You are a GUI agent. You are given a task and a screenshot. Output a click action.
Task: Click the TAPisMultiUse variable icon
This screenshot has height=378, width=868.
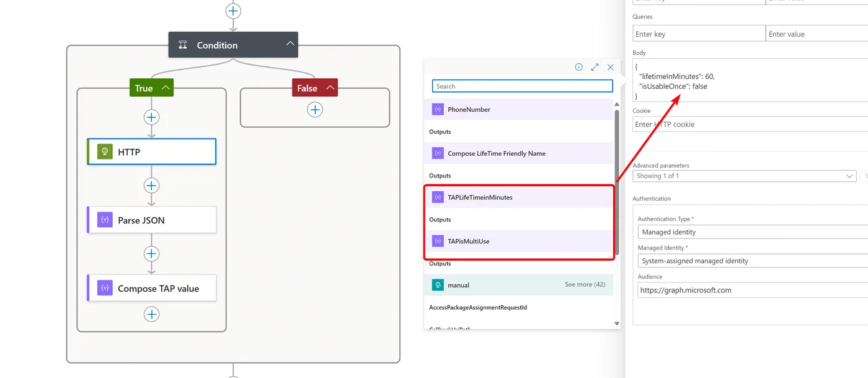click(437, 241)
